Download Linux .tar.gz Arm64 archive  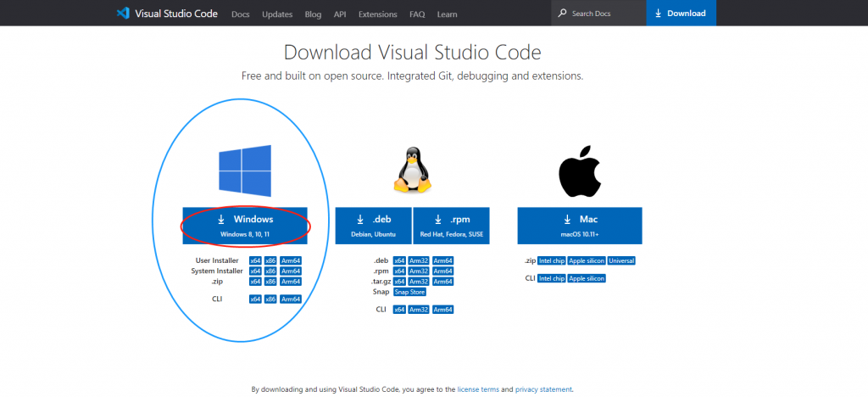click(x=442, y=282)
